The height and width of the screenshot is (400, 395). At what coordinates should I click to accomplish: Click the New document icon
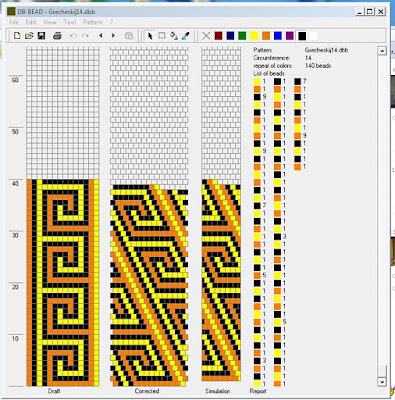point(17,36)
